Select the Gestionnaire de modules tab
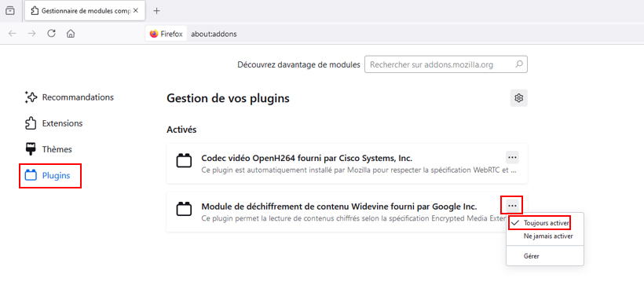Screen dimensions: 644x300 coord(84,11)
